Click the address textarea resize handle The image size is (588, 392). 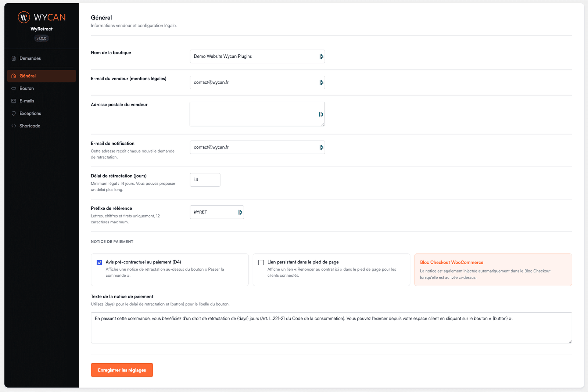[x=323, y=124]
